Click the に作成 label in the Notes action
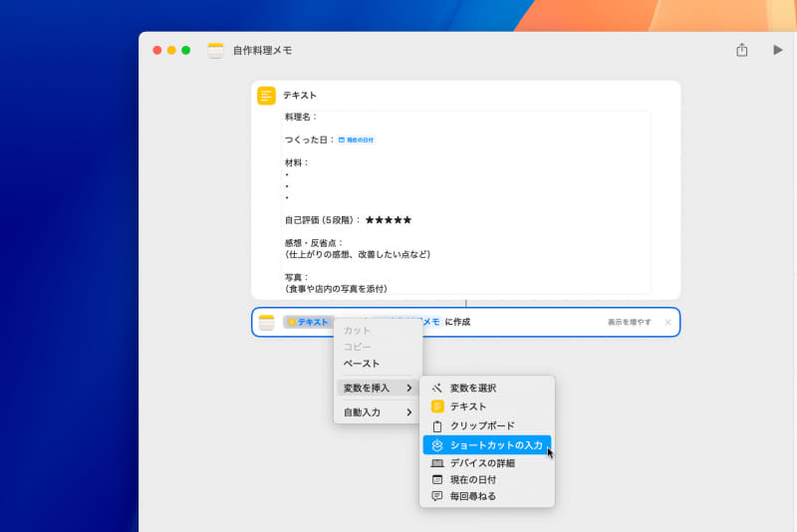The image size is (797, 532). (457, 322)
